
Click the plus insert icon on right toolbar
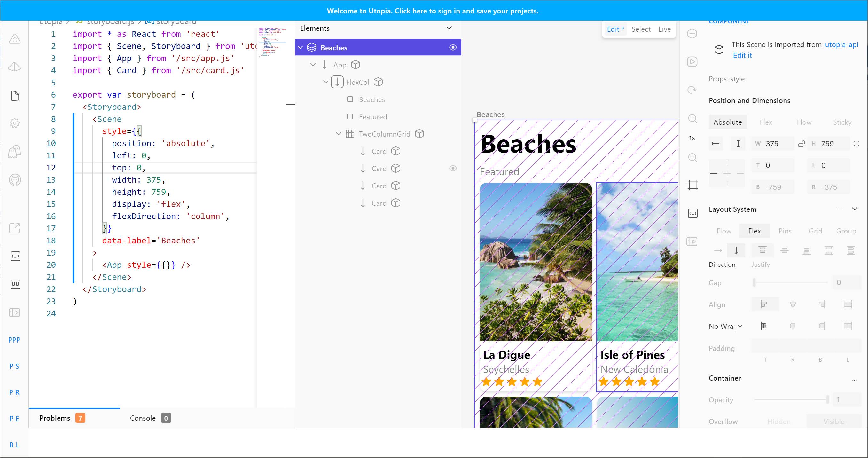tap(692, 33)
